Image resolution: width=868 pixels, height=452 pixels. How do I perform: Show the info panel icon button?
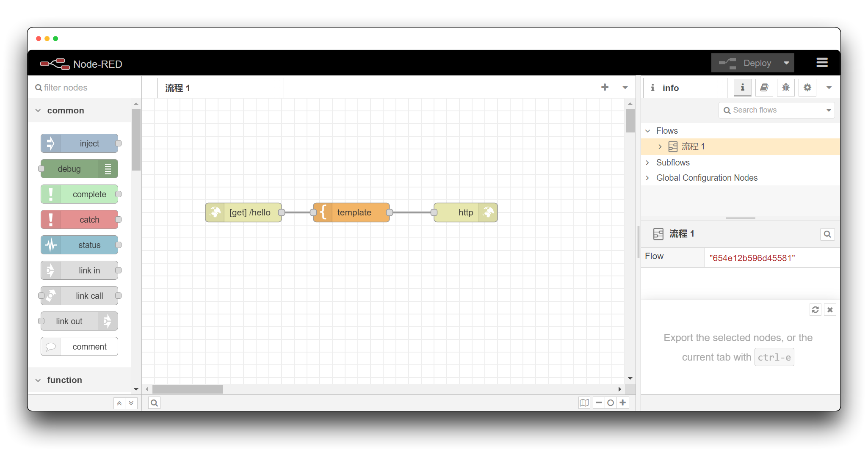point(742,88)
